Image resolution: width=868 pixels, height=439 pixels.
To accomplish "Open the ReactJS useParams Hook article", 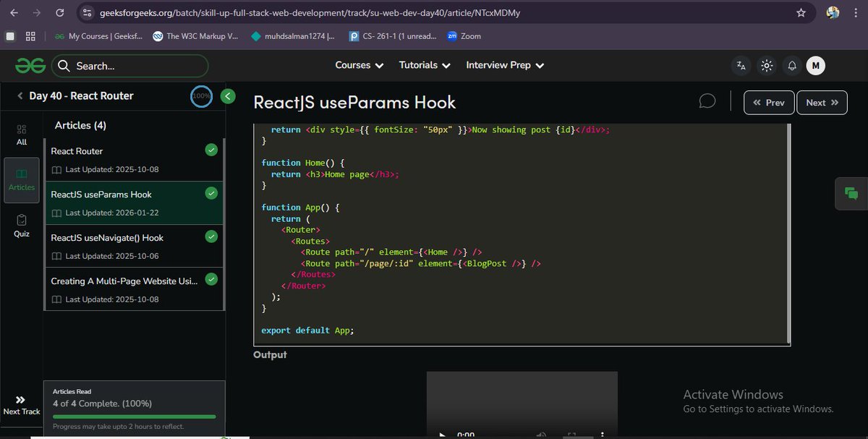I will (135, 203).
